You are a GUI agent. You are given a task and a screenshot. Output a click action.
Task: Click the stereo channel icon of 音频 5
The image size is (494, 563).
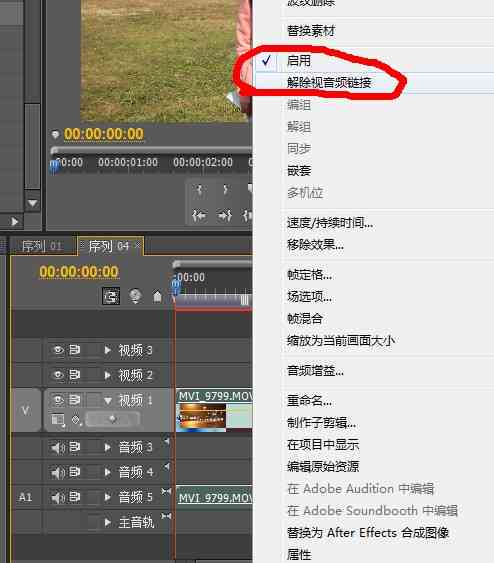(166, 491)
